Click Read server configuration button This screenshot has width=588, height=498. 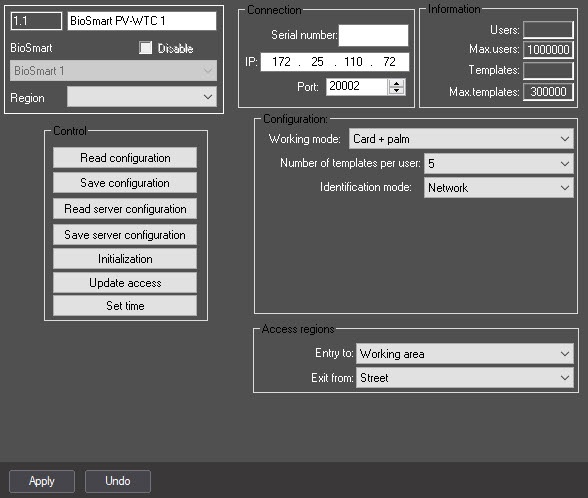(125, 209)
